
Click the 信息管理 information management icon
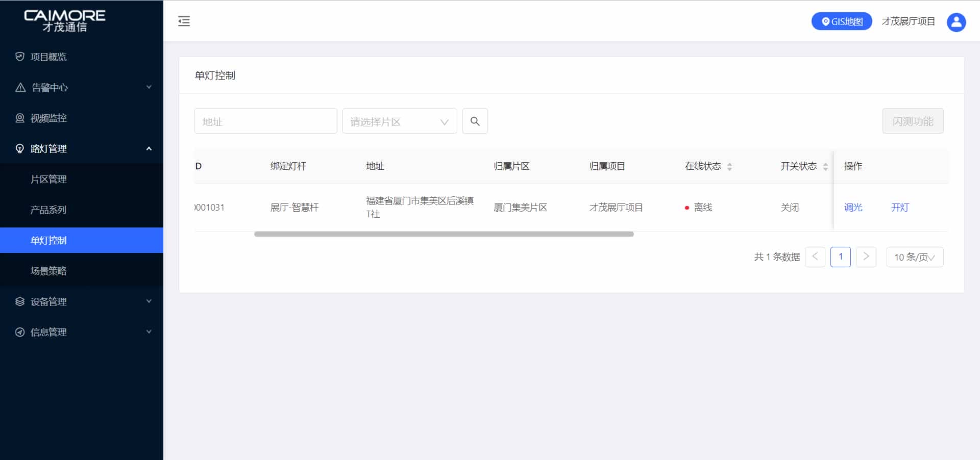[19, 332]
